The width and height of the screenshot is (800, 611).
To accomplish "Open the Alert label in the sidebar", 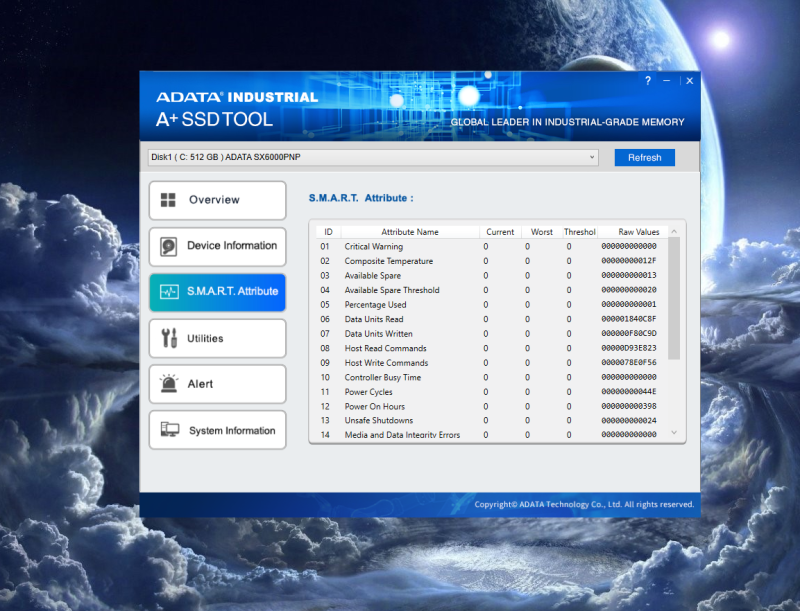I will 200,384.
